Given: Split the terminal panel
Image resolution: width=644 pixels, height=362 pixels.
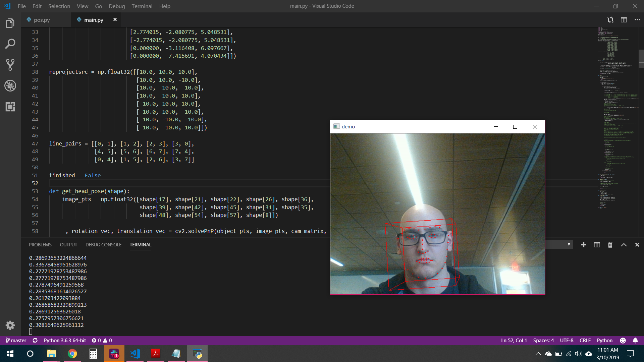Looking at the screenshot, I should (x=597, y=245).
